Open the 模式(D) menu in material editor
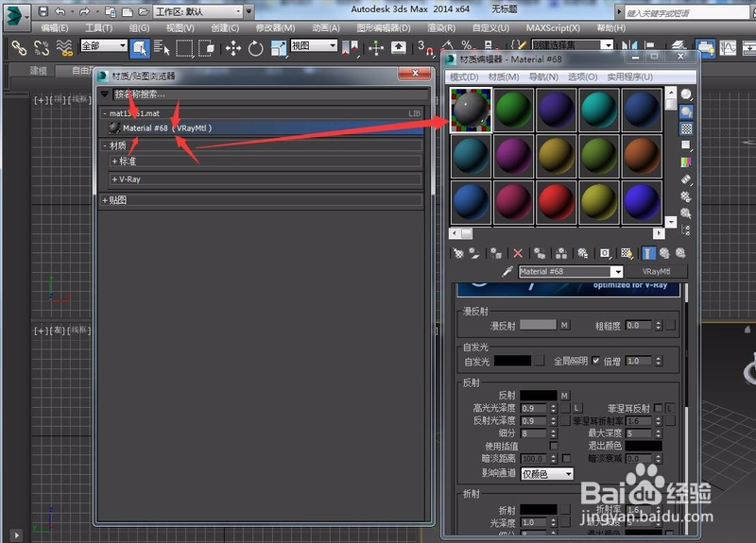756x543 pixels. (x=464, y=77)
